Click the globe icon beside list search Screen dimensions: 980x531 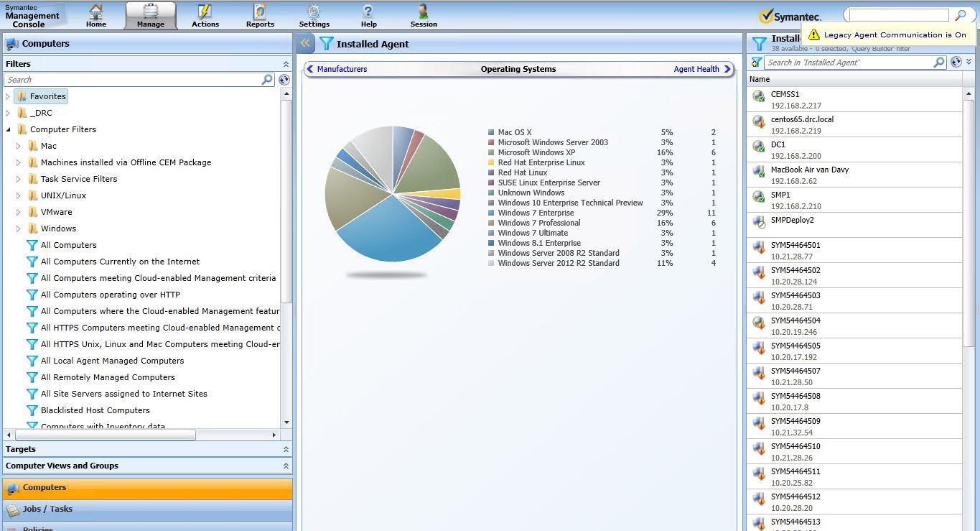(x=956, y=63)
